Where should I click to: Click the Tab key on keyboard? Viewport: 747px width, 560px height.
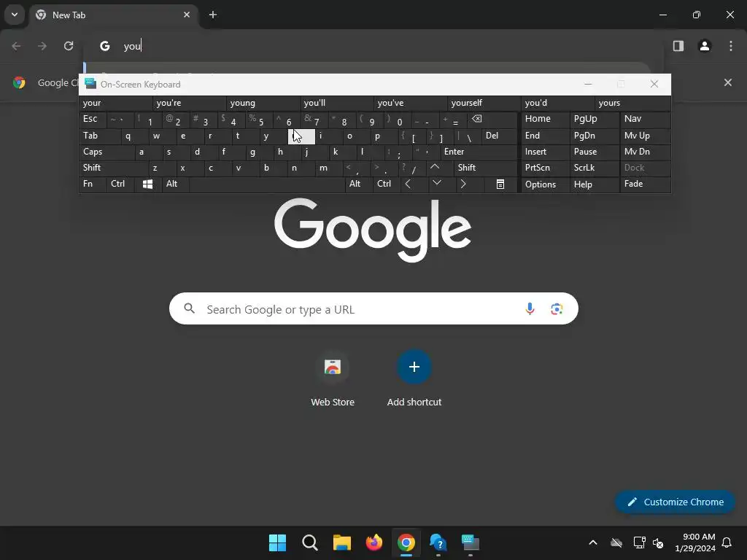[99, 136]
